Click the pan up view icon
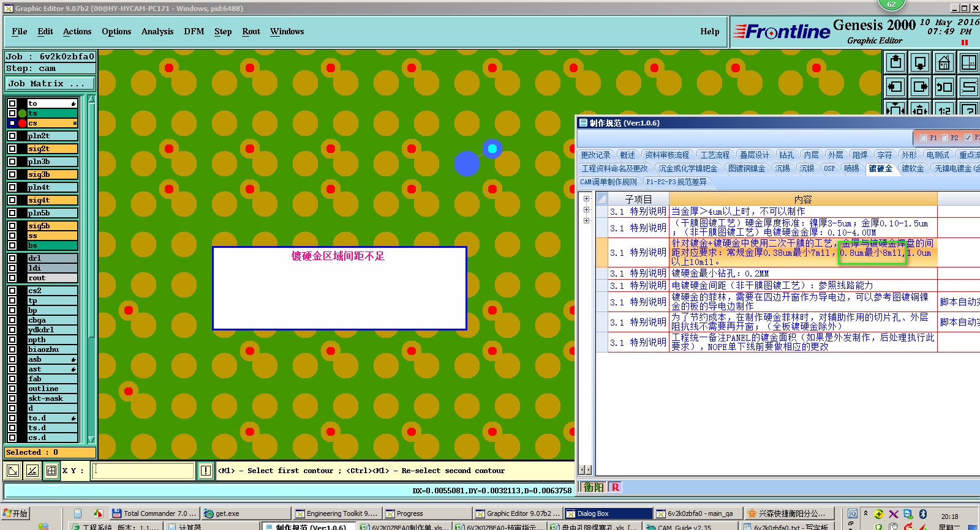The width and height of the screenshot is (980, 530). point(895,62)
